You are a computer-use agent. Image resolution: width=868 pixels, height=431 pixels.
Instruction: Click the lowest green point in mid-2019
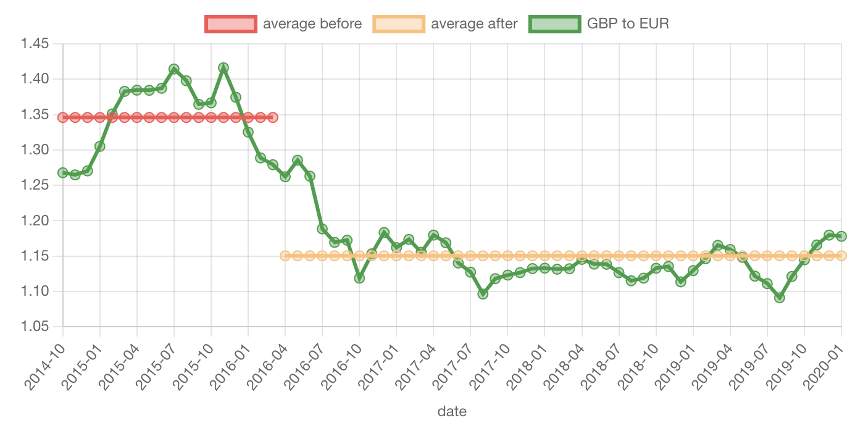pyautogui.click(x=779, y=298)
